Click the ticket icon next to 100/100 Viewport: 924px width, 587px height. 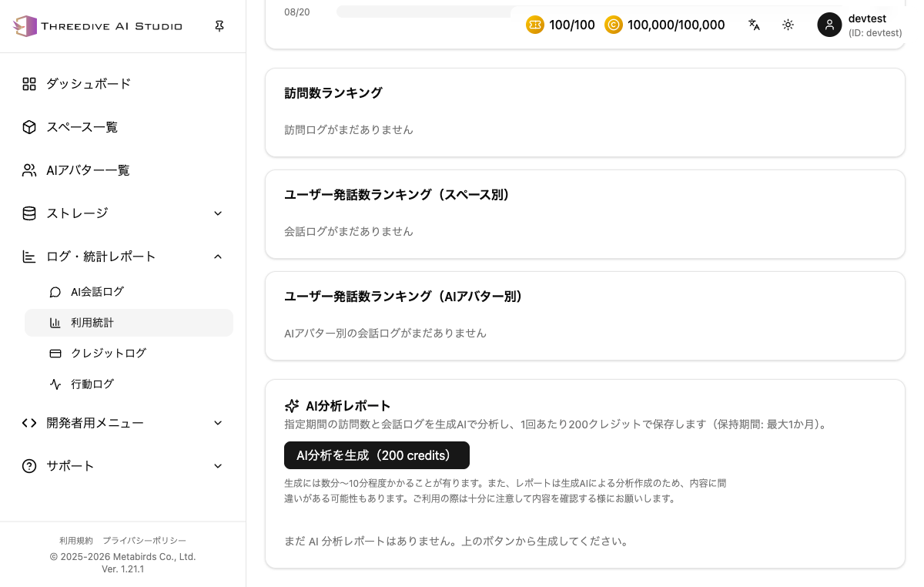coord(535,25)
